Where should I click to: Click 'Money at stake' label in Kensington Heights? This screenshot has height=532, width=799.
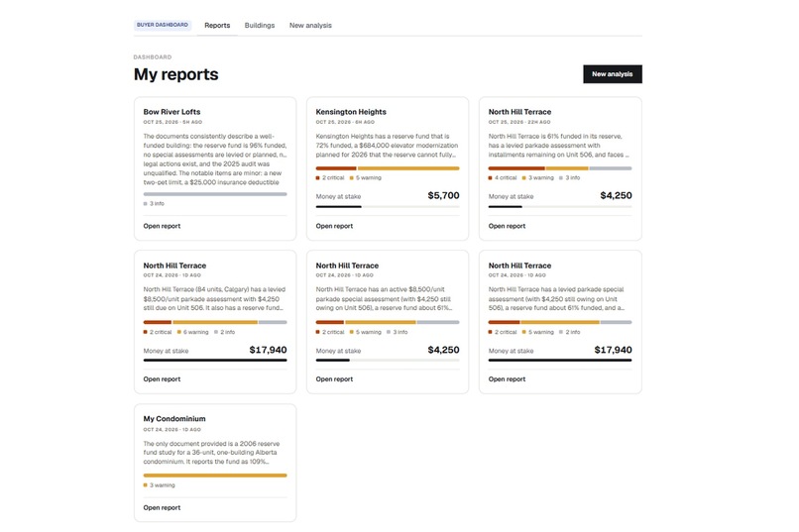pyautogui.click(x=338, y=196)
